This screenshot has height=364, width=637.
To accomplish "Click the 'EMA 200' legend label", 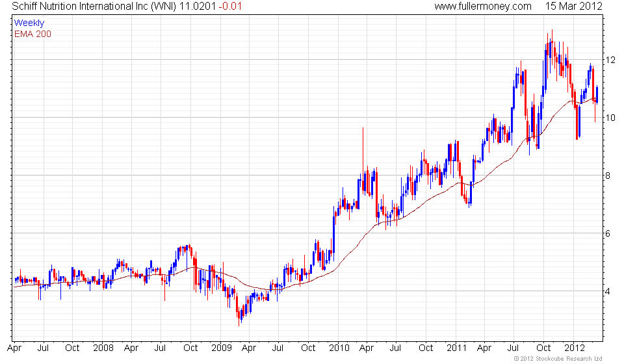I will [x=32, y=34].
